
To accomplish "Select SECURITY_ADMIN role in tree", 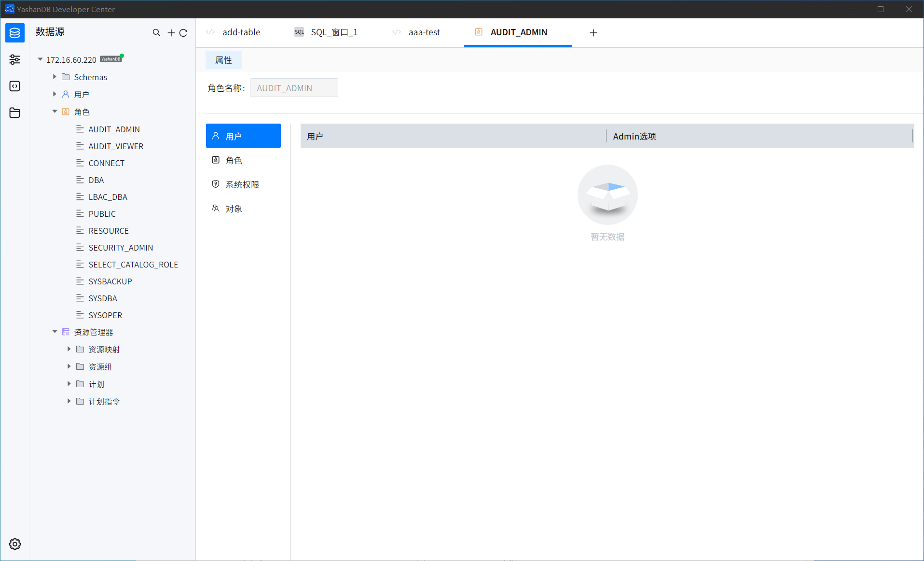I will 121,247.
